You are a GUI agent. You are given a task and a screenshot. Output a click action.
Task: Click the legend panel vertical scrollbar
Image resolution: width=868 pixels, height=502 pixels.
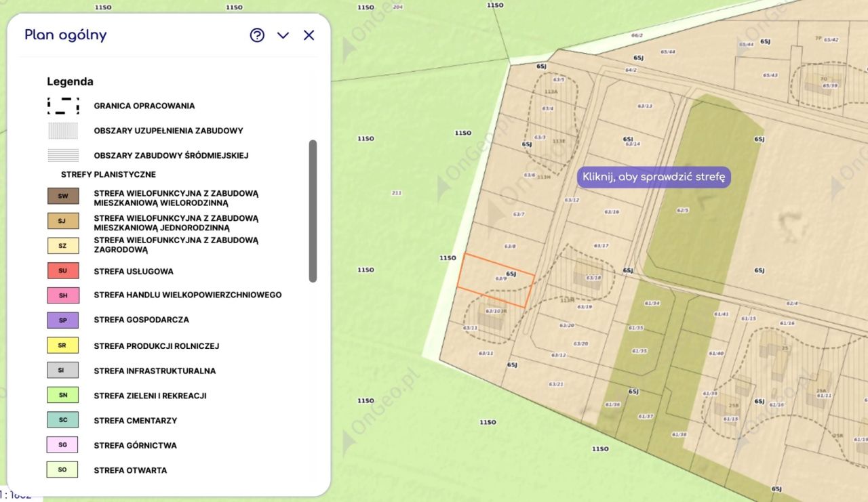click(313, 211)
